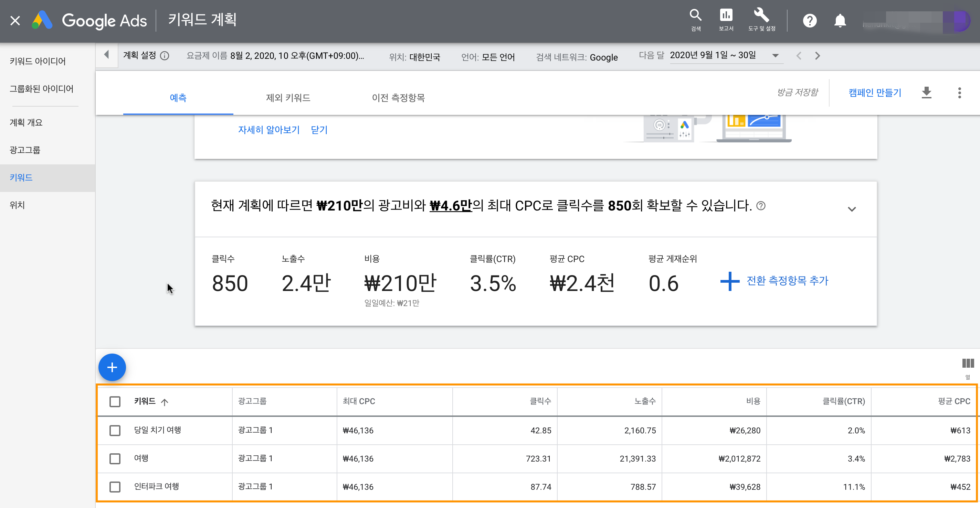Check the '인터파크 여행' keyword checkbox
This screenshot has height=508, width=980.
(115, 487)
